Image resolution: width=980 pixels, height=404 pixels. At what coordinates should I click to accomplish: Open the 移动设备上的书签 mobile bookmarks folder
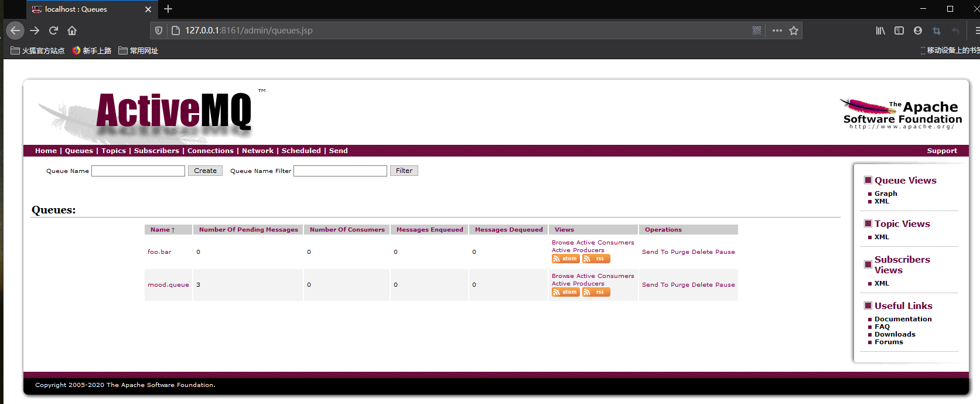(x=950, y=50)
